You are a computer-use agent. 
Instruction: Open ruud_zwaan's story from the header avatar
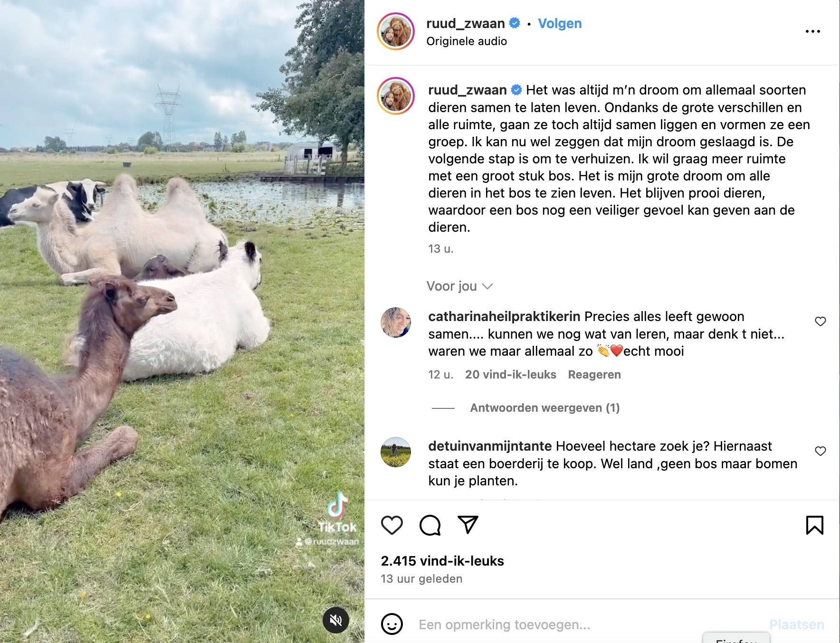point(396,31)
